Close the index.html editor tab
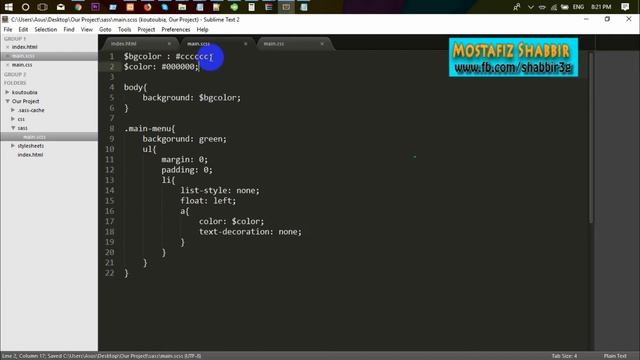The width and height of the screenshot is (640, 360). (x=169, y=44)
